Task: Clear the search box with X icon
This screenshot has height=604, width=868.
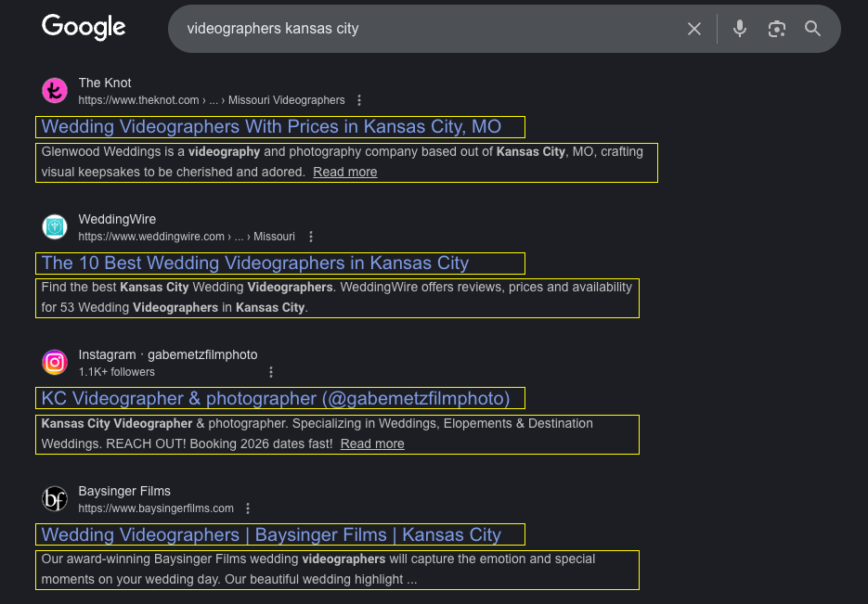Action: [694, 29]
